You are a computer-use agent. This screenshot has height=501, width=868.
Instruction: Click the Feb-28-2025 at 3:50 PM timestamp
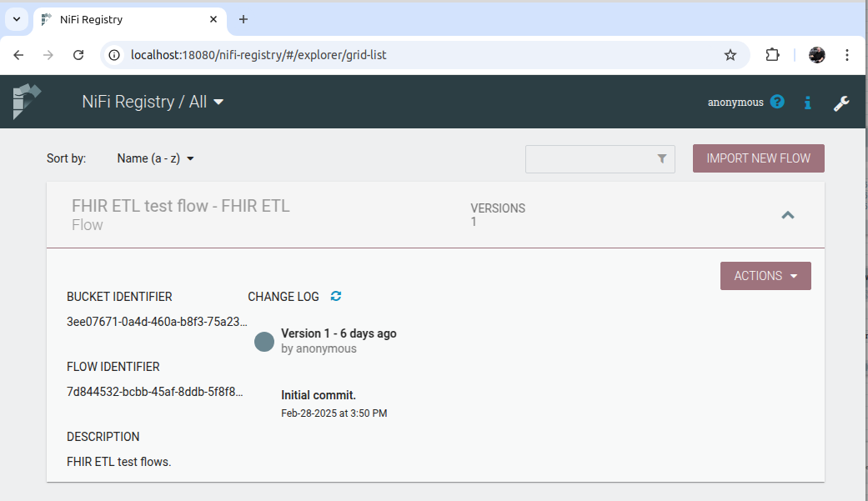334,413
